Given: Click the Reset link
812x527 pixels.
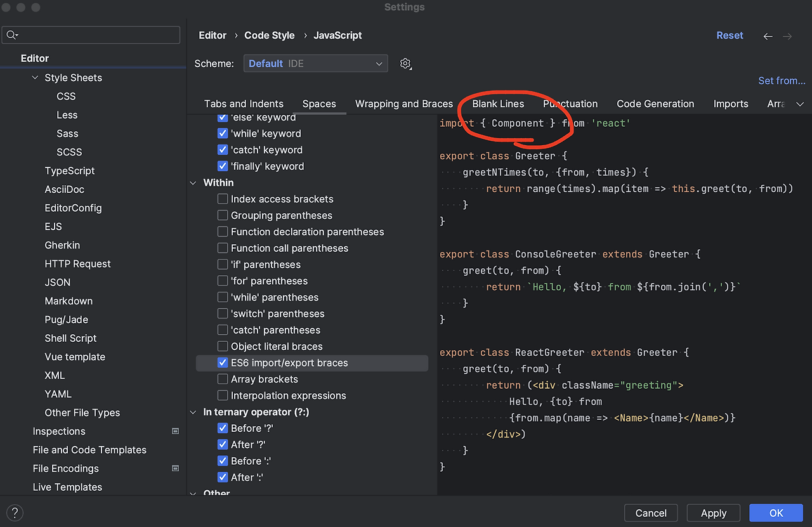Looking at the screenshot, I should point(730,36).
